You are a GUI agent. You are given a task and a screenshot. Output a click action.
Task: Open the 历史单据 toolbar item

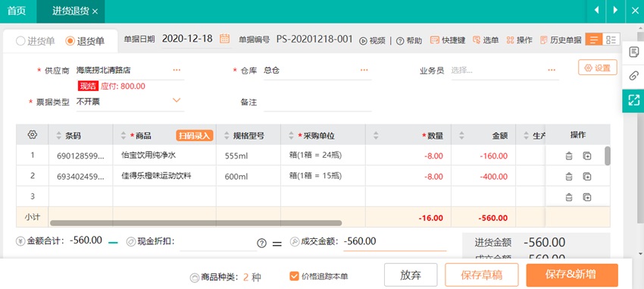(x=561, y=40)
